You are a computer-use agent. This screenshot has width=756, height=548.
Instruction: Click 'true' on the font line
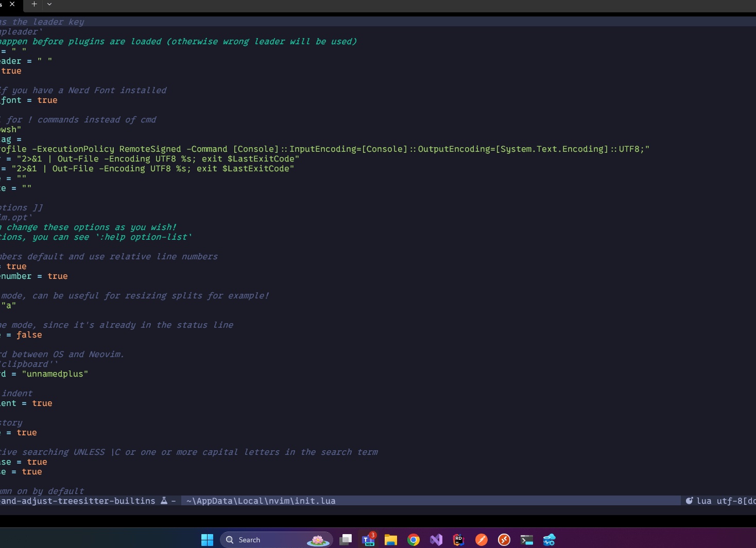[47, 100]
